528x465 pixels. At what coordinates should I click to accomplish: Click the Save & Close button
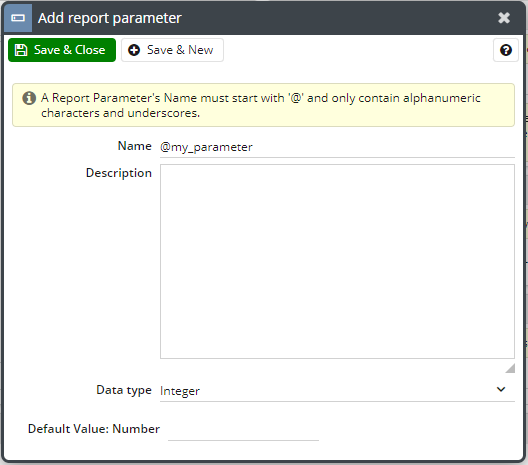click(x=62, y=50)
